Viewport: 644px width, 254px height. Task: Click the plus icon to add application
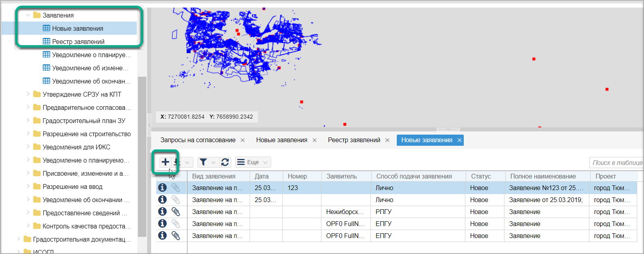click(165, 162)
